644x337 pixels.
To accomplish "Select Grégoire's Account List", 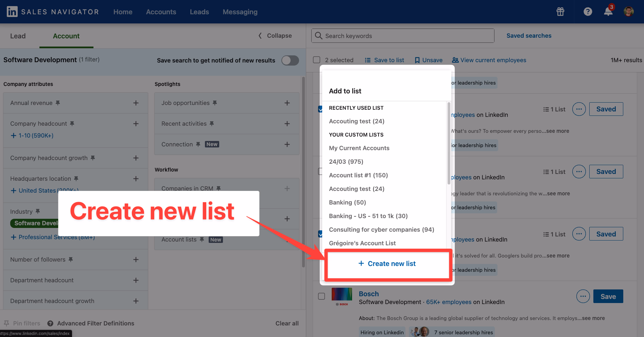I will pyautogui.click(x=362, y=243).
